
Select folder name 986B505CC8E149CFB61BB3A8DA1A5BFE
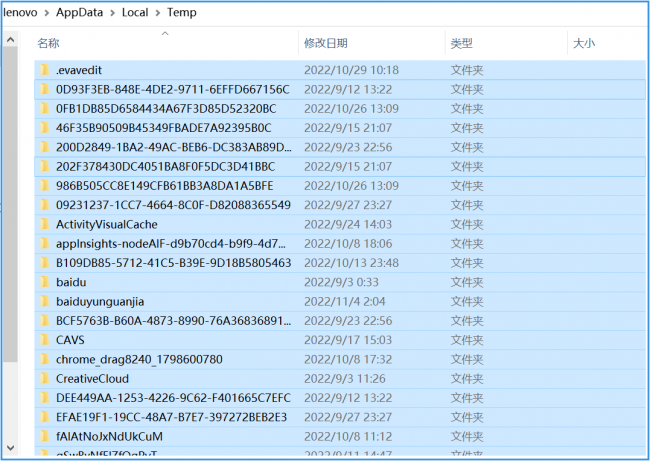click(x=165, y=186)
